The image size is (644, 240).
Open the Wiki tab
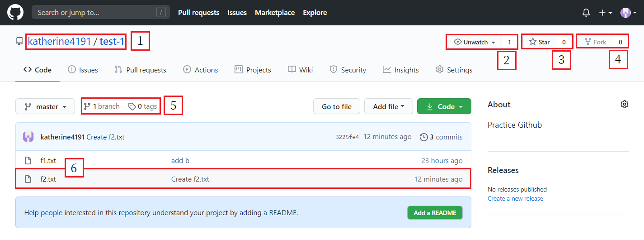coord(301,70)
